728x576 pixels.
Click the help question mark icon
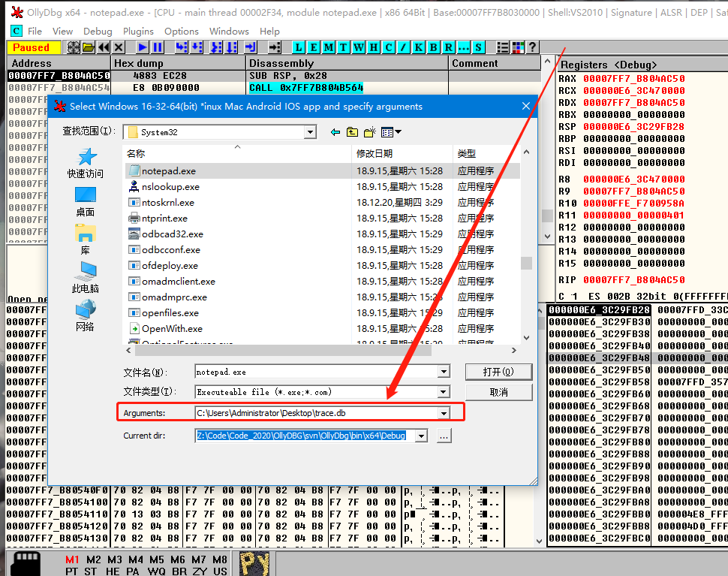point(533,47)
